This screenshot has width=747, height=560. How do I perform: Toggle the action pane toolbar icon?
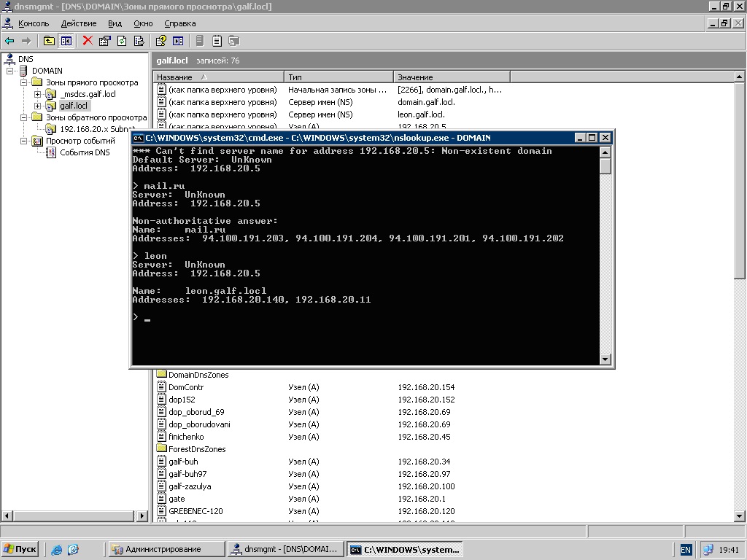pyautogui.click(x=178, y=41)
